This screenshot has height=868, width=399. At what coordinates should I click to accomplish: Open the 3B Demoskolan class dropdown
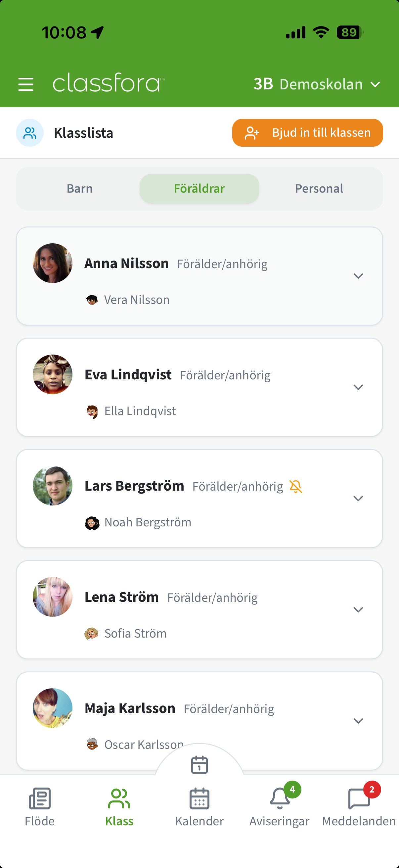(317, 84)
